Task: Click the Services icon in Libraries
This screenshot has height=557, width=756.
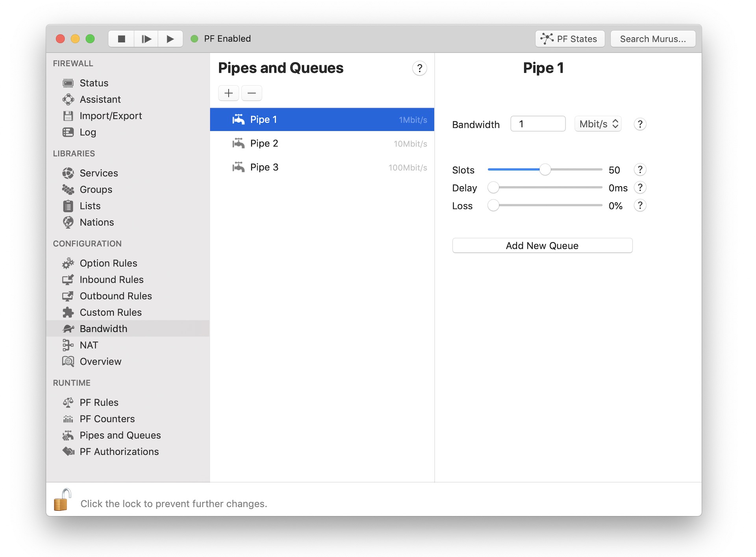Action: tap(68, 173)
